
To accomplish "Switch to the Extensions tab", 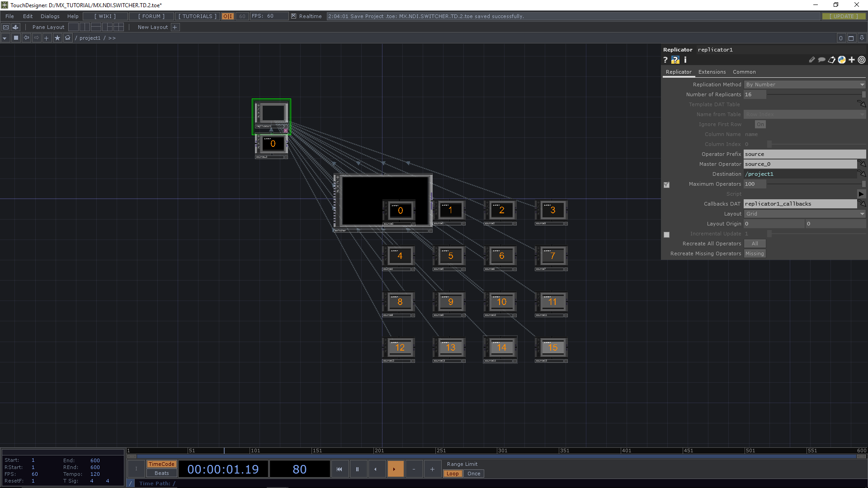I will tap(712, 72).
